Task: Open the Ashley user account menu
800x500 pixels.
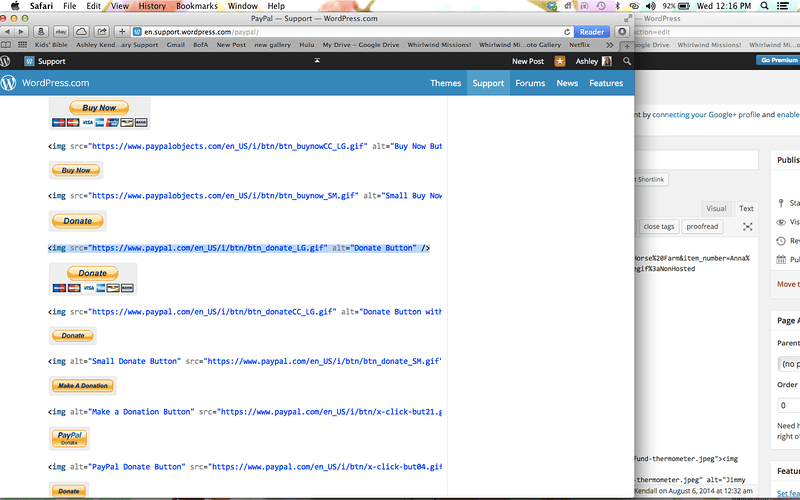Action: point(593,61)
